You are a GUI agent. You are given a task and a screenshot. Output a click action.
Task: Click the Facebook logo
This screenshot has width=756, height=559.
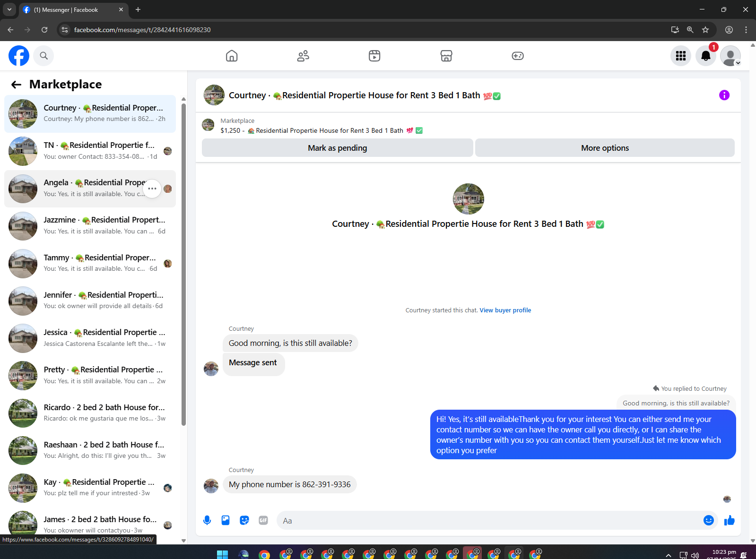[x=19, y=56]
